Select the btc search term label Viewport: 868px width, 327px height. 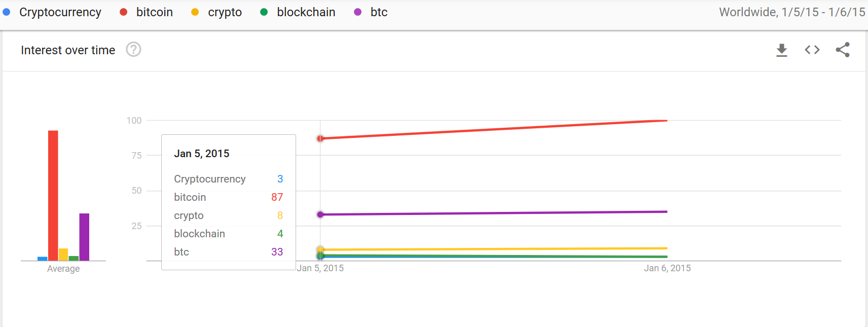(x=379, y=12)
